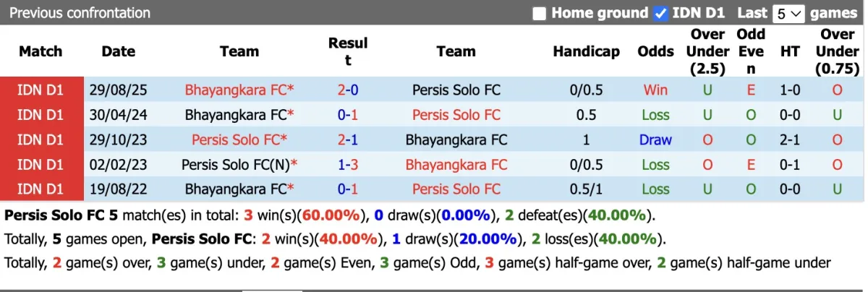Screen dimensions: 868x292
Task: Uncheck the IDN D1 filter checkbox
Action: pyautogui.click(x=660, y=14)
